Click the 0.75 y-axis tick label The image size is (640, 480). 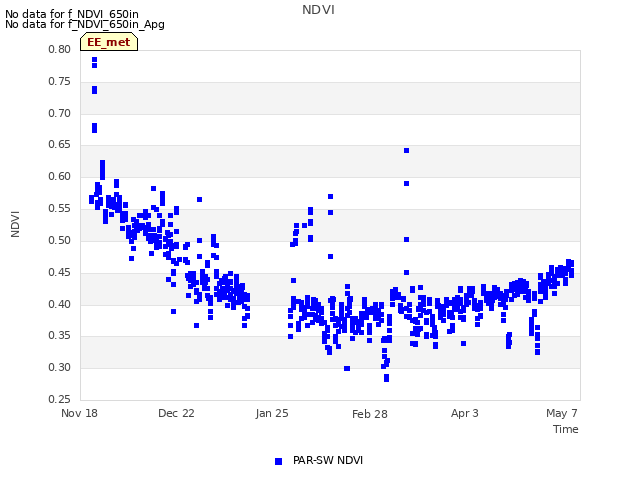click(59, 81)
